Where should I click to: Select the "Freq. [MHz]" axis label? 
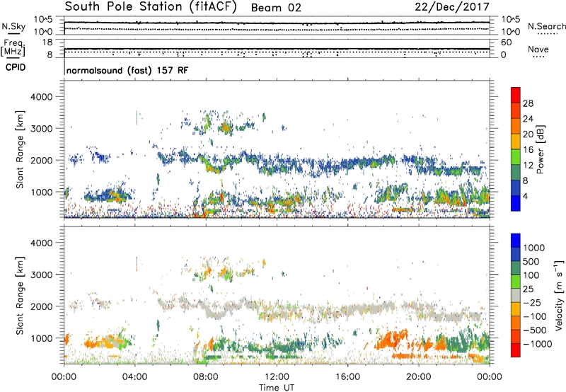pos(13,48)
